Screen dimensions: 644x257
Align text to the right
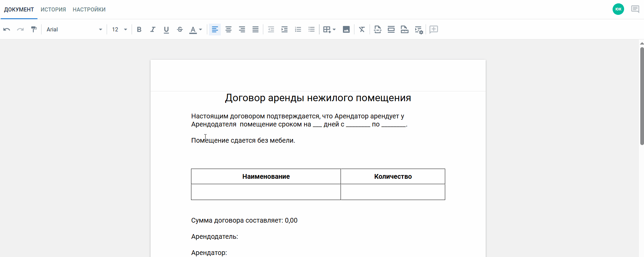pos(242,29)
